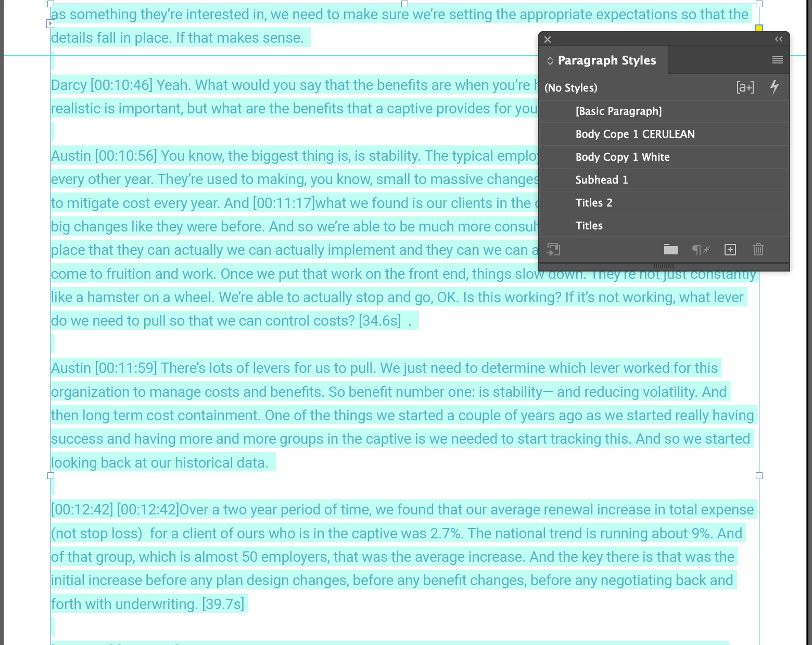The image size is (812, 645).
Task: Apply the Titles paragraph style
Action: (x=664, y=226)
